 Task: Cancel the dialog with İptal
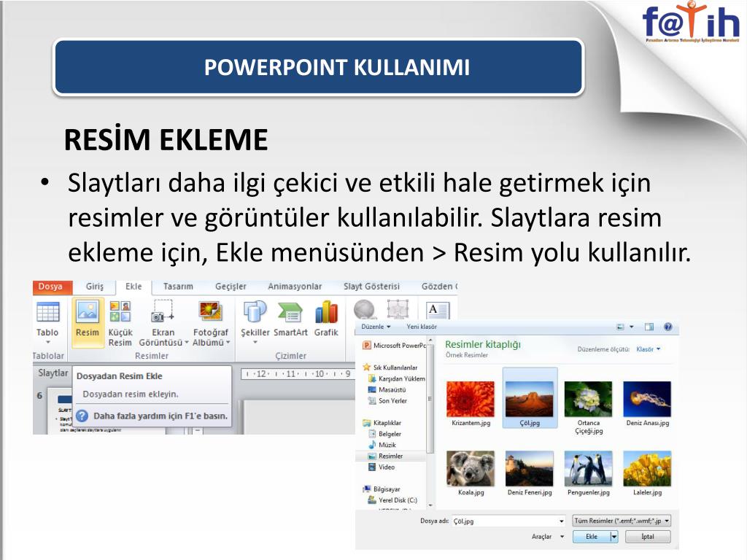(x=648, y=537)
